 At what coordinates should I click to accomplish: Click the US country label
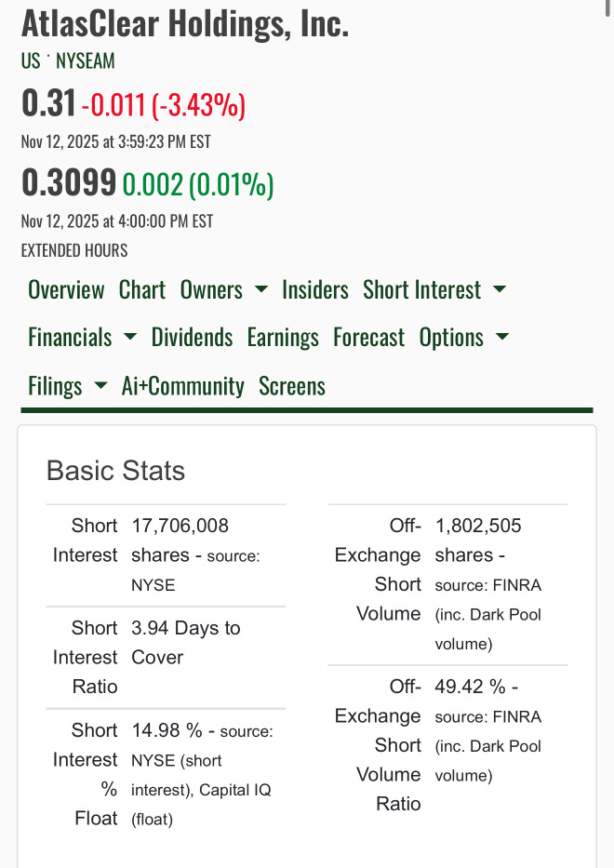pyautogui.click(x=31, y=61)
